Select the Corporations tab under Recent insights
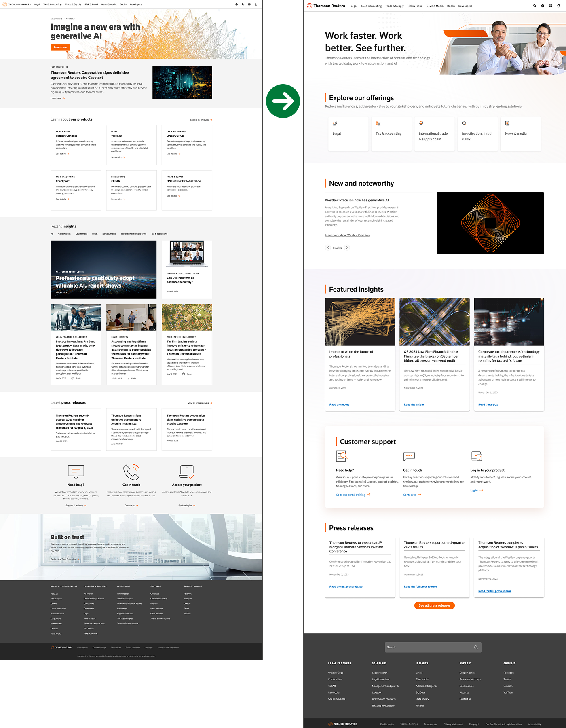 click(64, 234)
